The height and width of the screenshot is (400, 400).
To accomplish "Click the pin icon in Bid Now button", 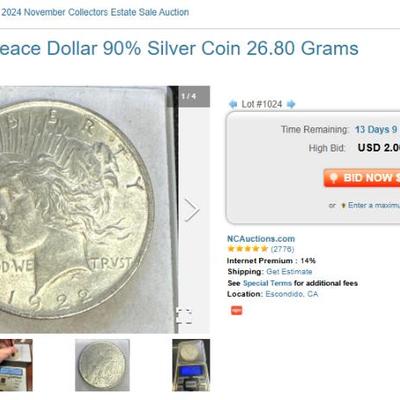I will pos(333,178).
